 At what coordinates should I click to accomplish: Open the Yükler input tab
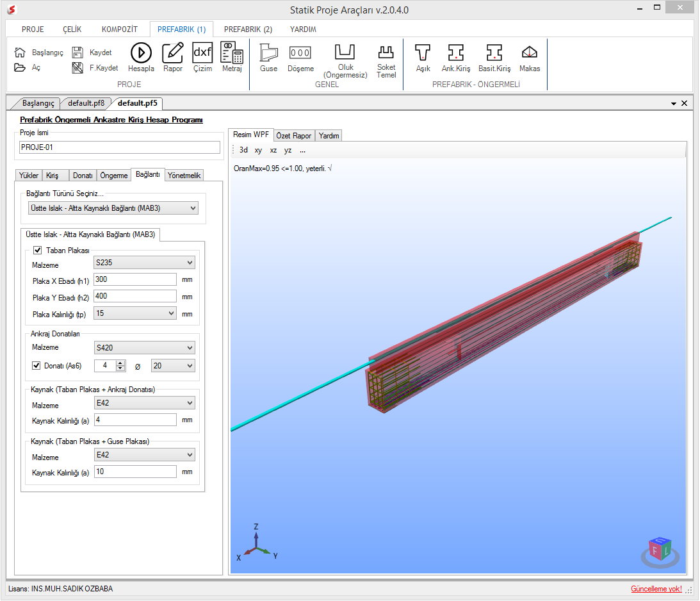click(x=29, y=176)
